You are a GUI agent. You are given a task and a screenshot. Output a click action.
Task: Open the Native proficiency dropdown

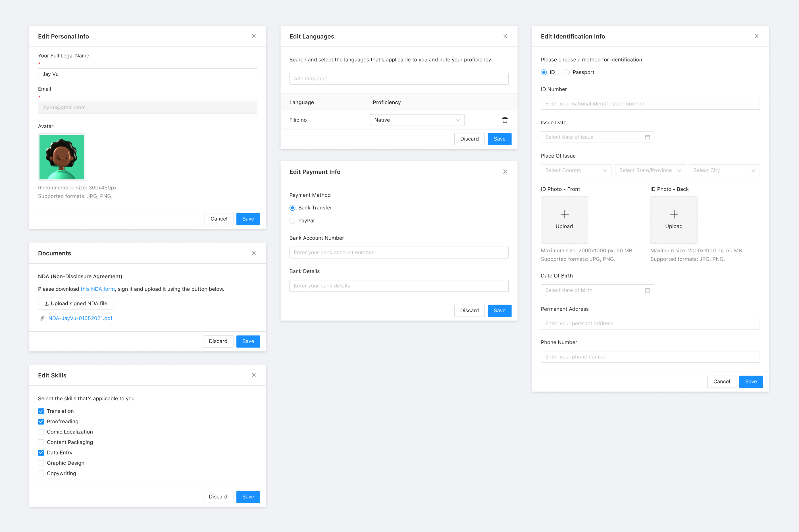[x=417, y=120]
